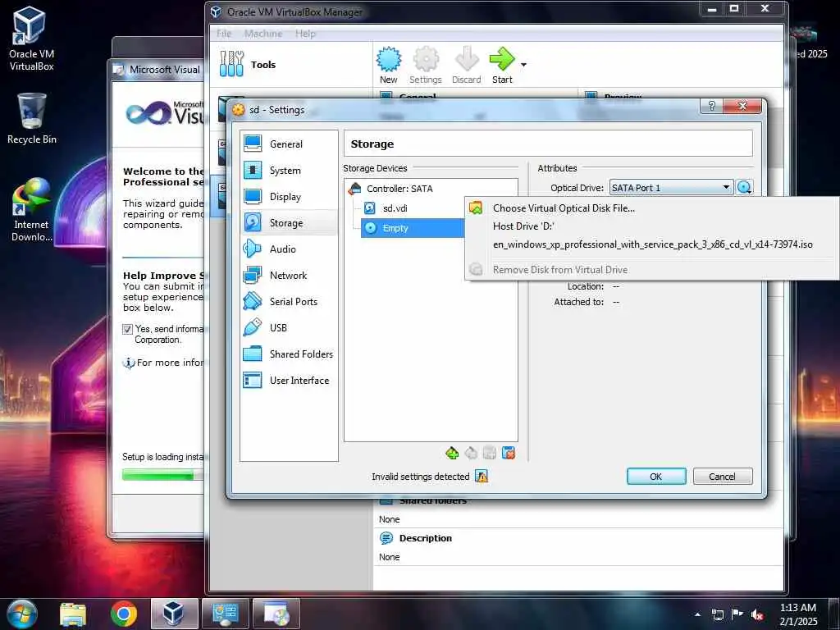Viewport: 840px width, 630px height.
Task: Click the Microsoft Visual Studio window title
Action: point(164,70)
